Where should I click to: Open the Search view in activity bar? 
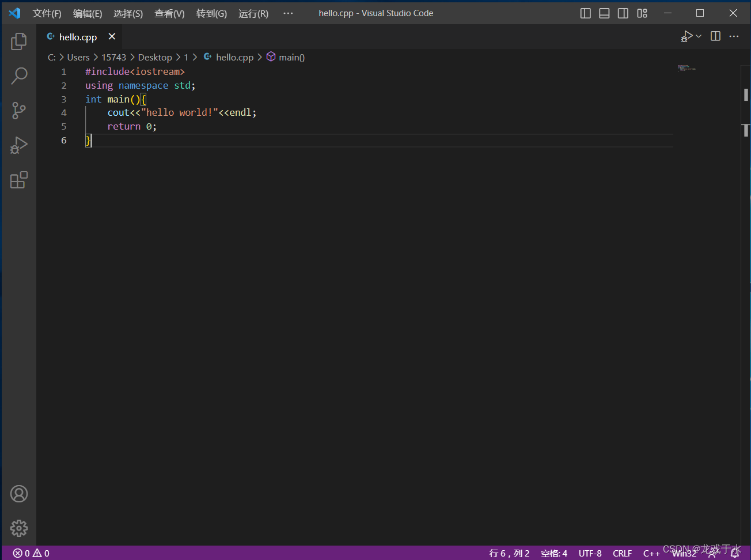coord(19,75)
